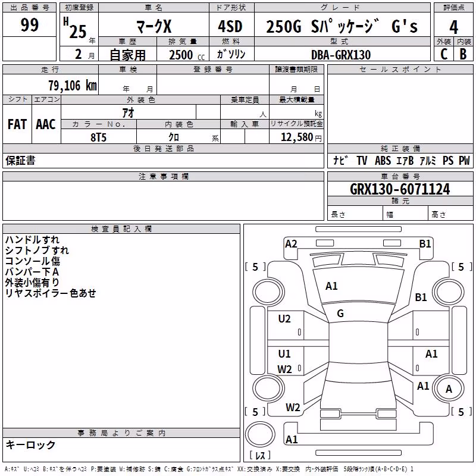Click the air conditioner value AAC
476x476 pixels.
(x=46, y=124)
